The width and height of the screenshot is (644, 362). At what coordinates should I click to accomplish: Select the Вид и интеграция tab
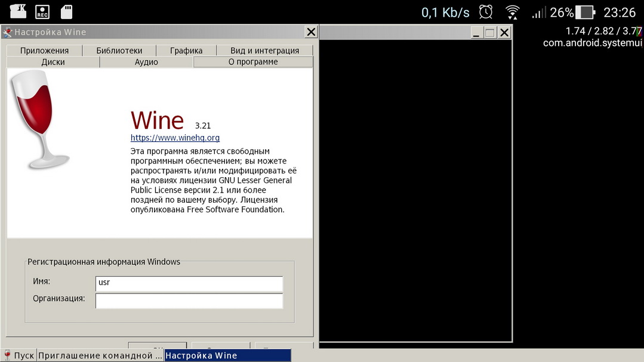[264, 51]
